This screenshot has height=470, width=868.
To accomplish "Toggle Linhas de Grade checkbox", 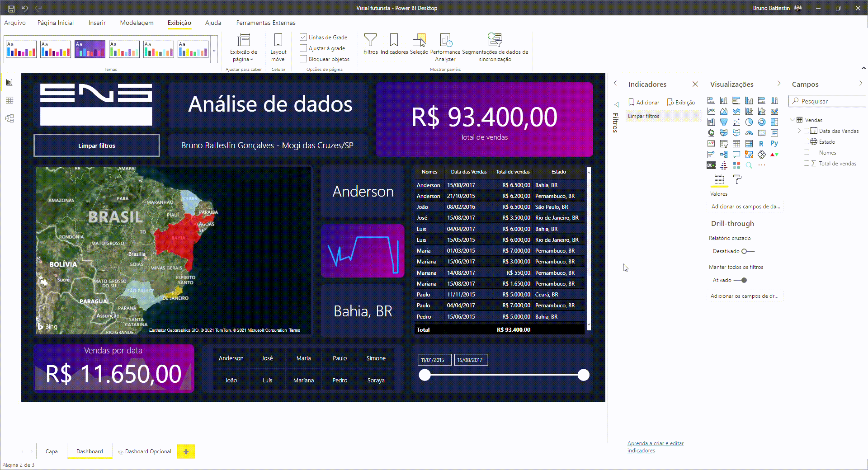I will pyautogui.click(x=303, y=37).
